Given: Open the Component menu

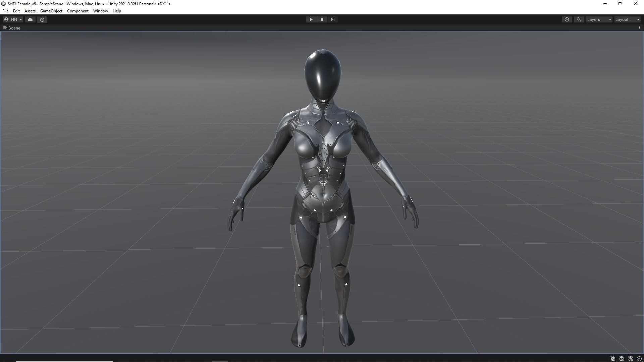Looking at the screenshot, I should 78,11.
